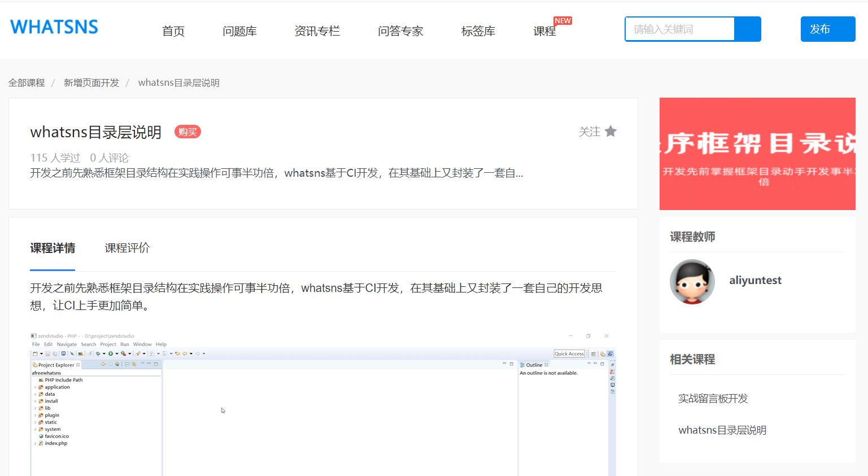
Task: Click the teacher name aliyuntest
Action: pyautogui.click(x=755, y=281)
